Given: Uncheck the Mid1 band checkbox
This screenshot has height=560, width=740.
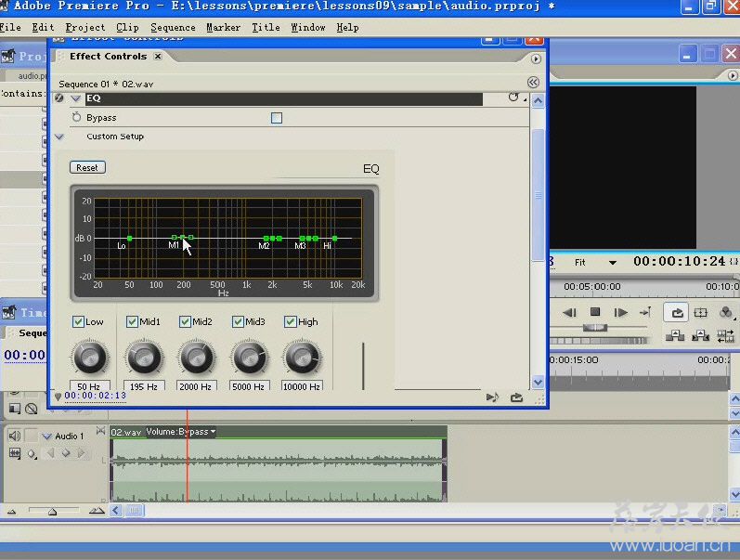Looking at the screenshot, I should tap(132, 322).
